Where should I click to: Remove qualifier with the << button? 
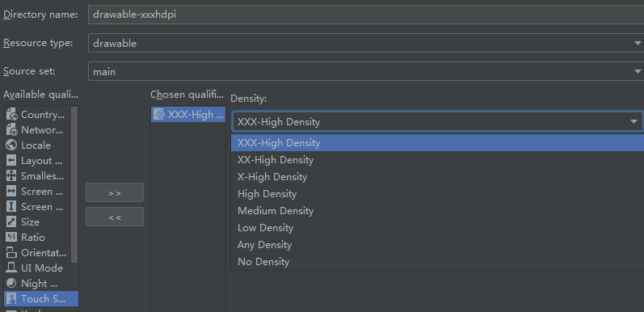pyautogui.click(x=115, y=217)
